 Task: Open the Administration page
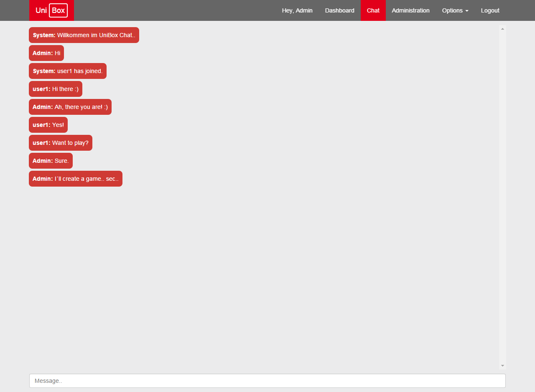coord(410,10)
